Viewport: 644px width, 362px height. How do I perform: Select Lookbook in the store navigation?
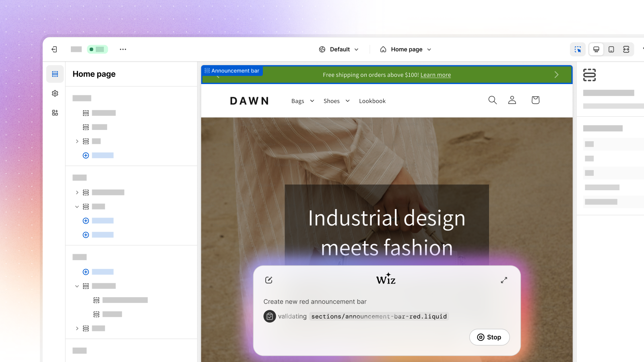click(372, 101)
